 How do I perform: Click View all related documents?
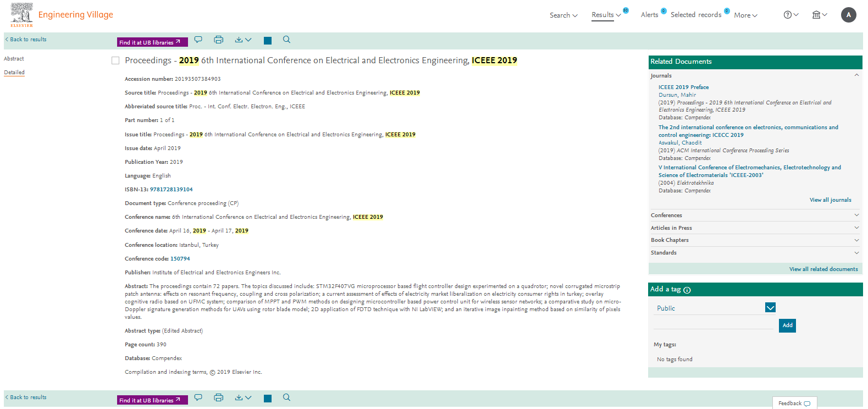click(823, 269)
